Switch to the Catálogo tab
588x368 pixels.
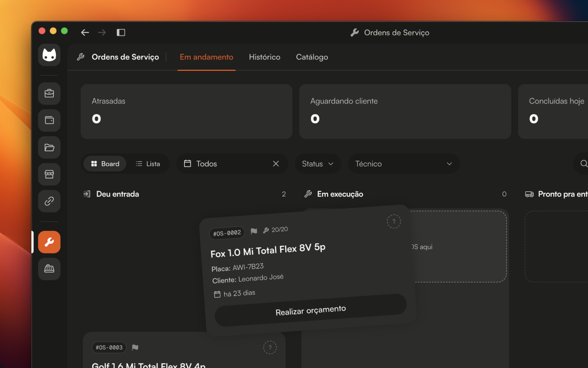click(312, 57)
